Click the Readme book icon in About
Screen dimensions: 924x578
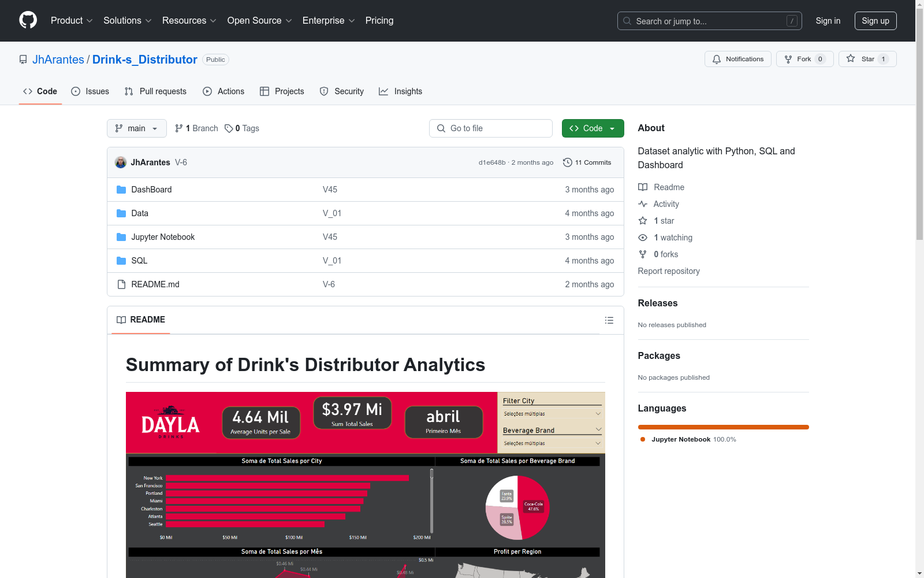pyautogui.click(x=643, y=187)
